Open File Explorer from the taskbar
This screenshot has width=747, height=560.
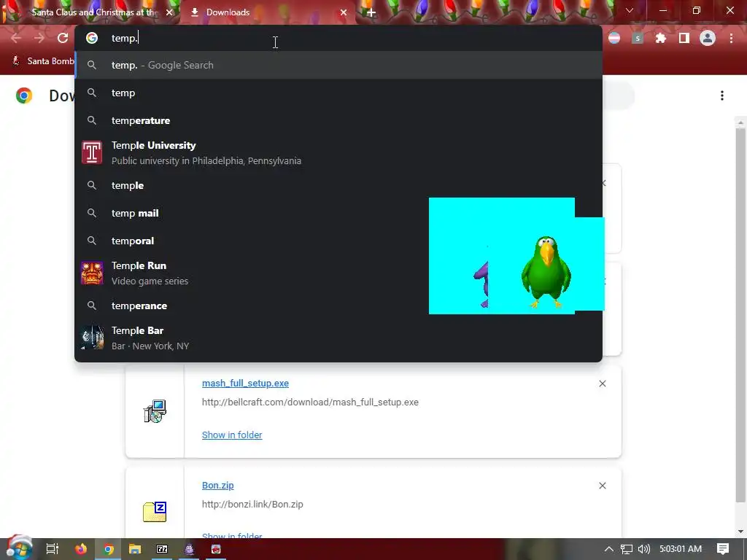(135, 549)
